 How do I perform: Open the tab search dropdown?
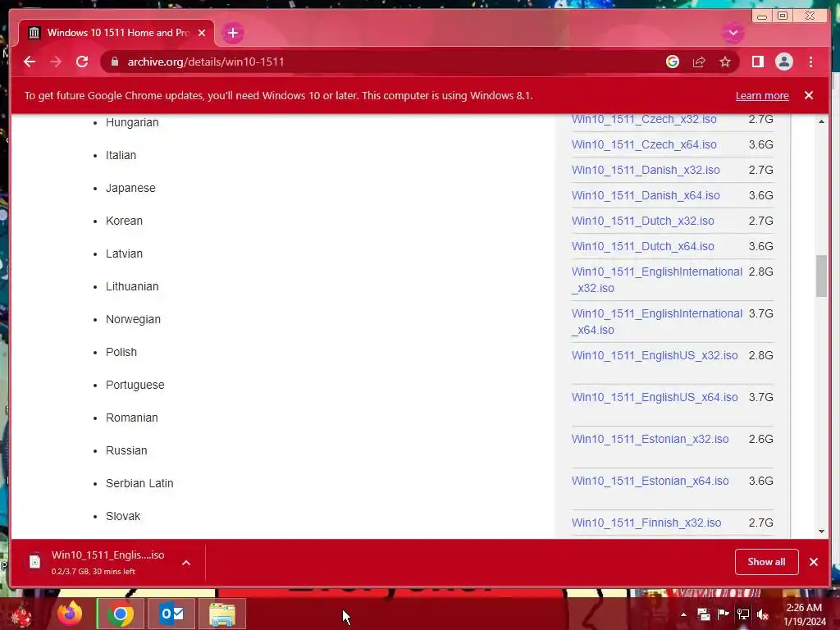[733, 33]
